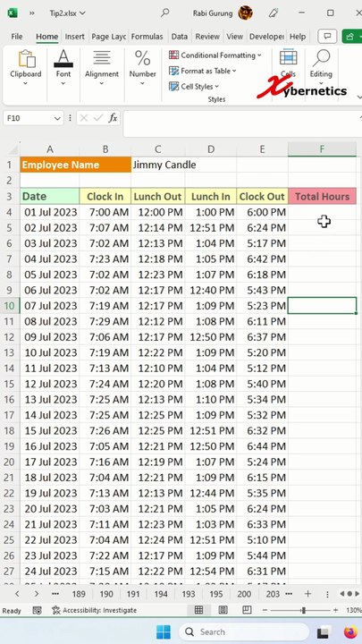Select the cell with 07 Jul 2023
This screenshot has height=644, width=362.
(50, 306)
